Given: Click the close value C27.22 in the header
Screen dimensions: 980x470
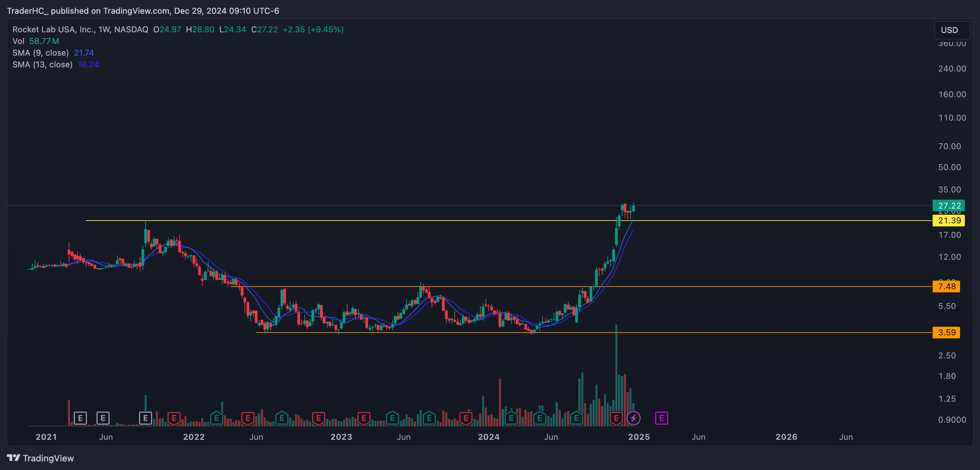Looking at the screenshot, I should point(264,29).
